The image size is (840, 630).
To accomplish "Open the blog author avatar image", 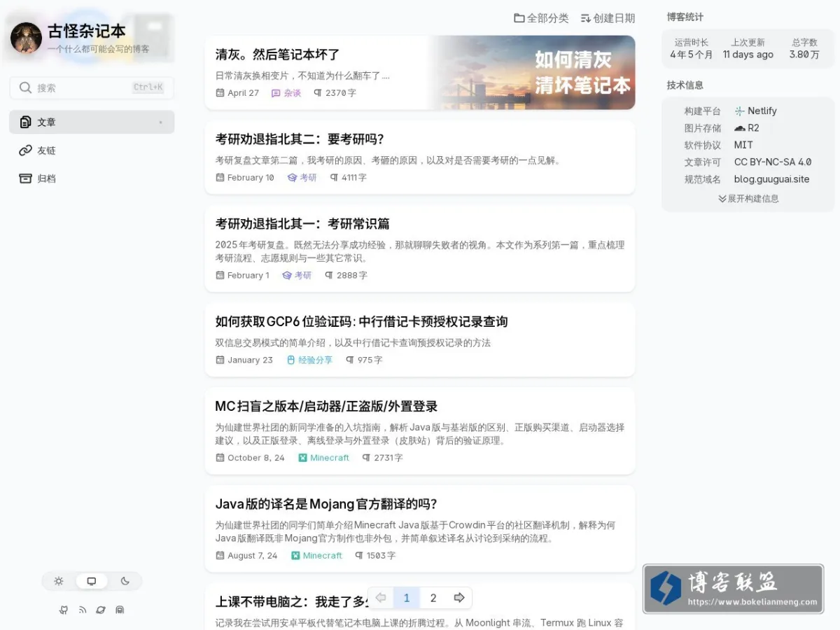I will 26,38.
